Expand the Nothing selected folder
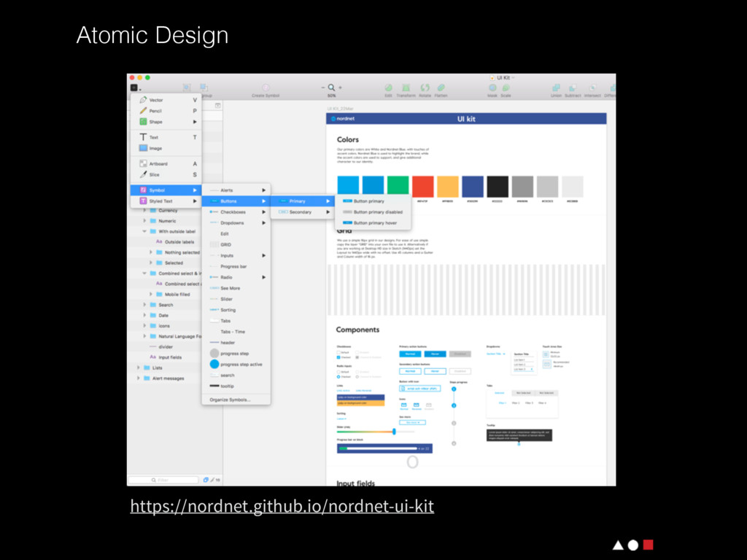747x560 pixels. tap(151, 252)
